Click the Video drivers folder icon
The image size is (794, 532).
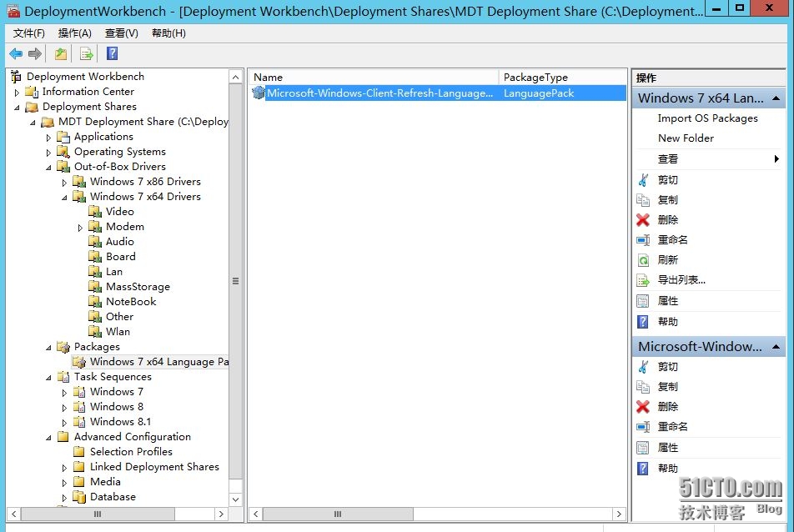point(95,212)
